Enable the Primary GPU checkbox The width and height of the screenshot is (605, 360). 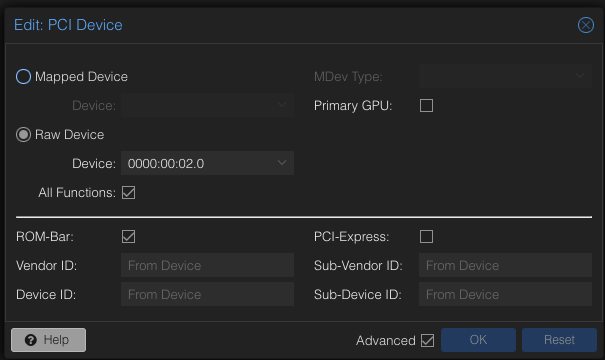(x=426, y=105)
